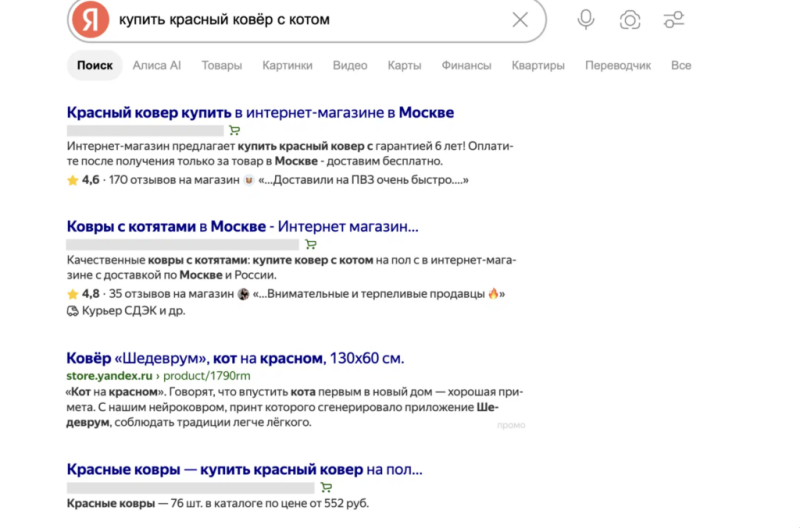Open image search via the camera icon

(x=630, y=20)
